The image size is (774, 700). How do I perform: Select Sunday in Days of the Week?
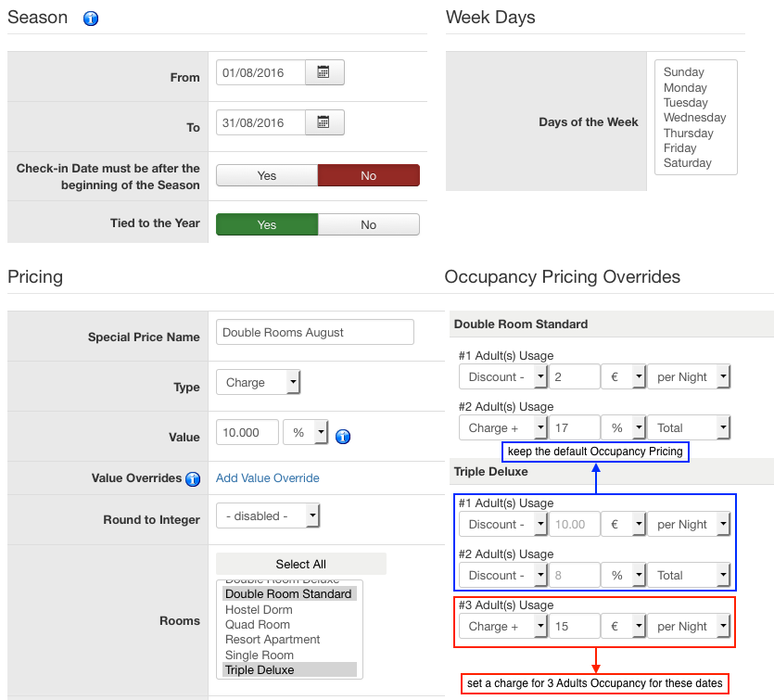click(x=684, y=72)
